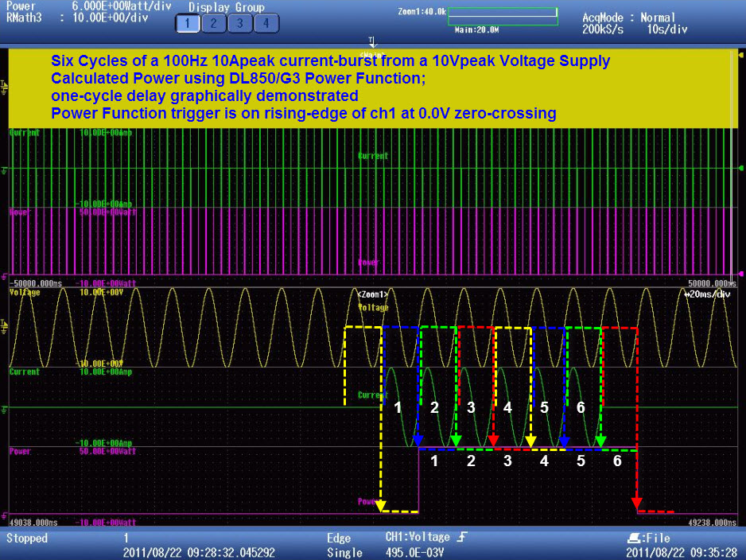Click the Stopped acquisition status
746x560 pixels.
click(x=27, y=539)
